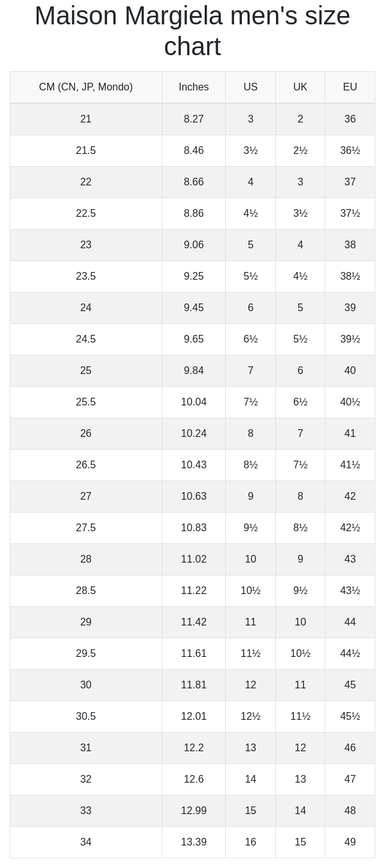Select the 22.5 cm cell
385x868 pixels.
point(86,213)
